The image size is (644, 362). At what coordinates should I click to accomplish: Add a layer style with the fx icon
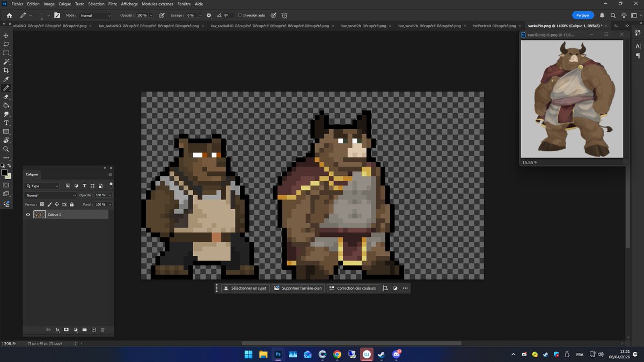57,330
